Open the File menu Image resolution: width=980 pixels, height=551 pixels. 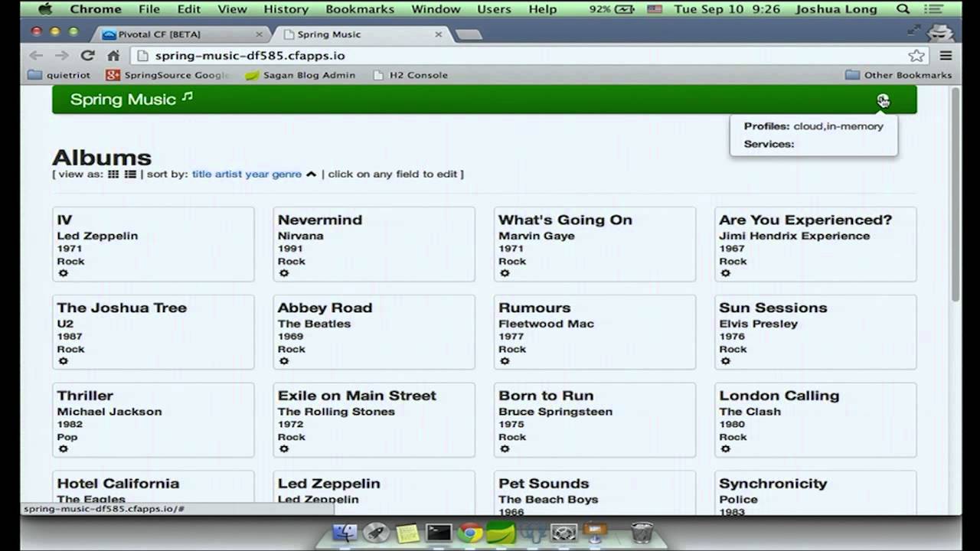coord(149,9)
